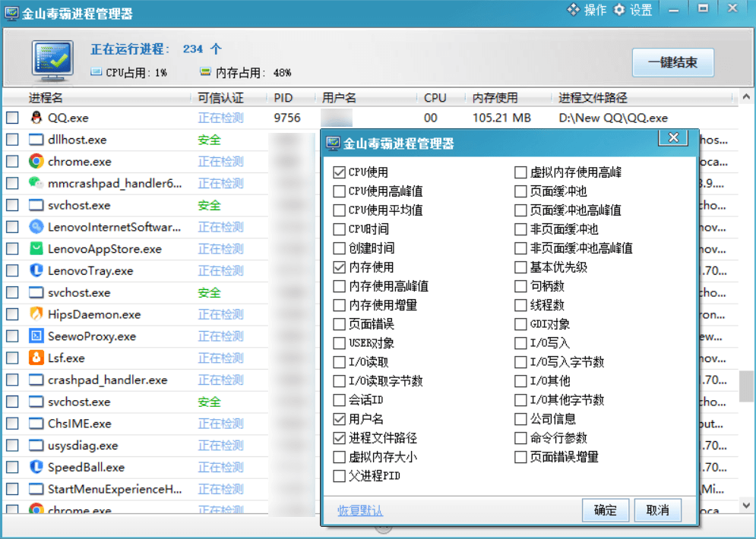Tick the HipsDaemon.exe row checkbox
This screenshot has height=539, width=756.
pos(12,314)
